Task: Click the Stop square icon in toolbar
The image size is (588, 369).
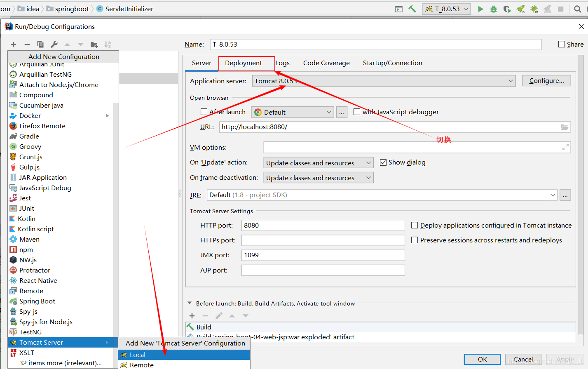Action: point(561,9)
